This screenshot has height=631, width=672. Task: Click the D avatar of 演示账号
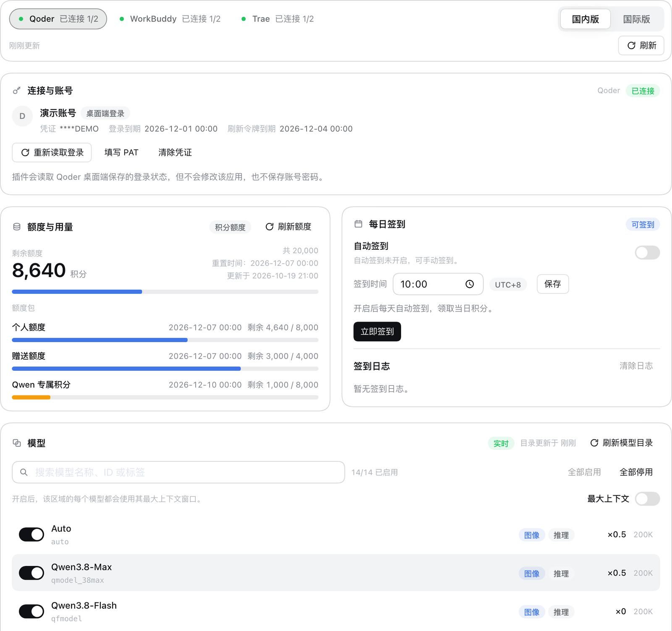tap(22, 116)
